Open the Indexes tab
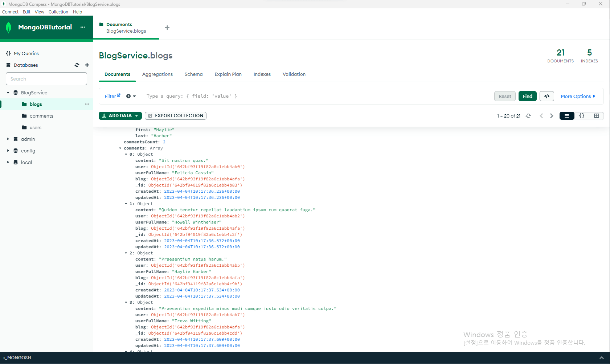 262,74
